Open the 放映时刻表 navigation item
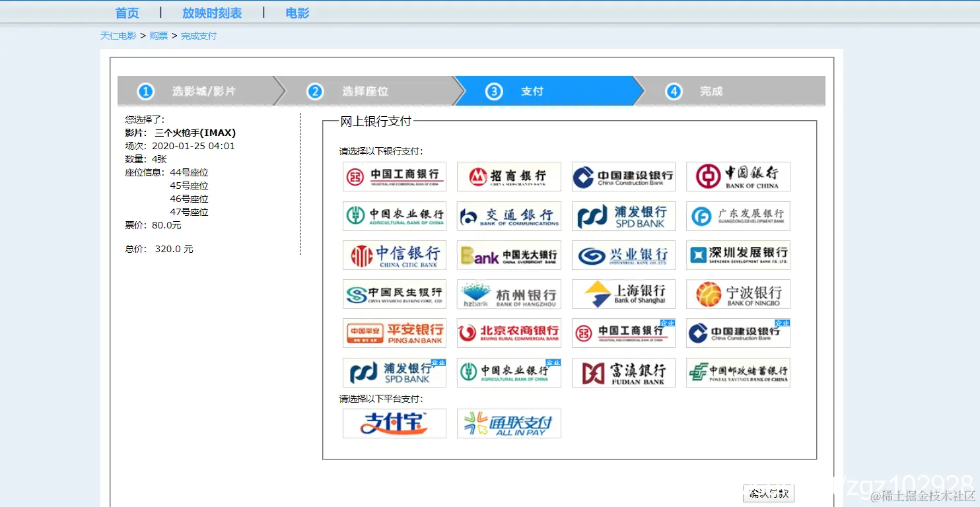 tap(212, 13)
